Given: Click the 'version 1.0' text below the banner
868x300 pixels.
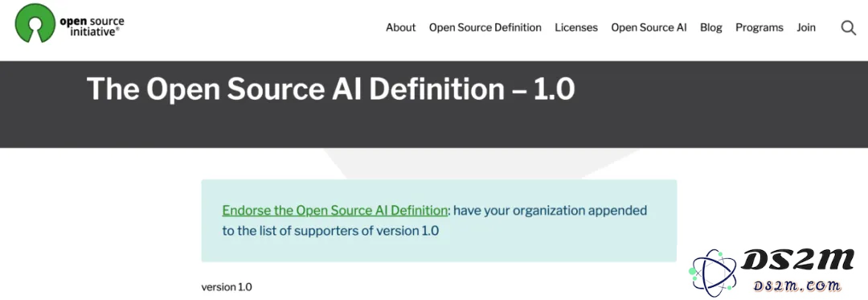Looking at the screenshot, I should pos(227,287).
